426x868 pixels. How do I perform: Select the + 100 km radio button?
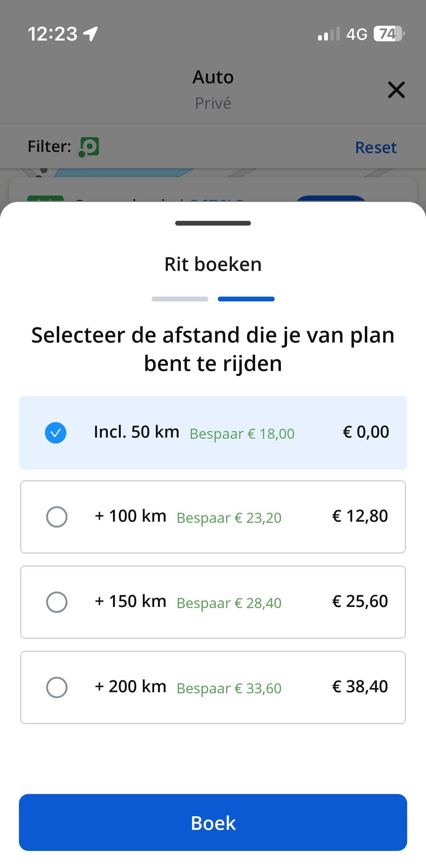(57, 517)
